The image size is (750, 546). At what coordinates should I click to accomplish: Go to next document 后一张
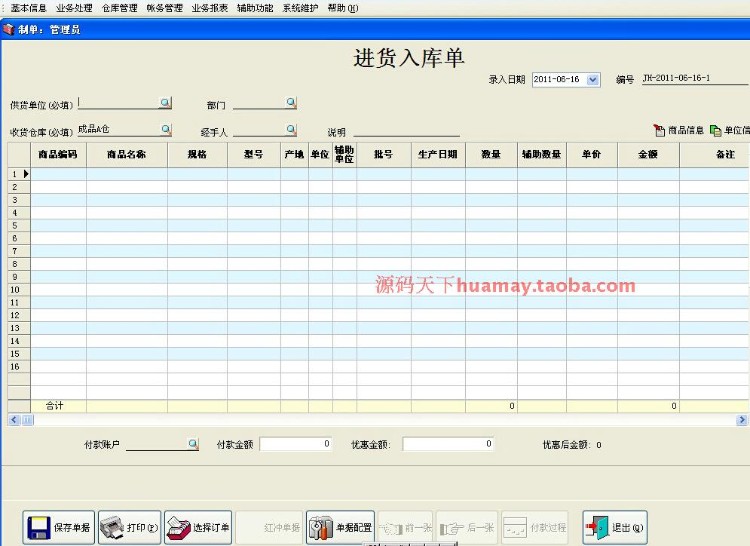[467, 527]
